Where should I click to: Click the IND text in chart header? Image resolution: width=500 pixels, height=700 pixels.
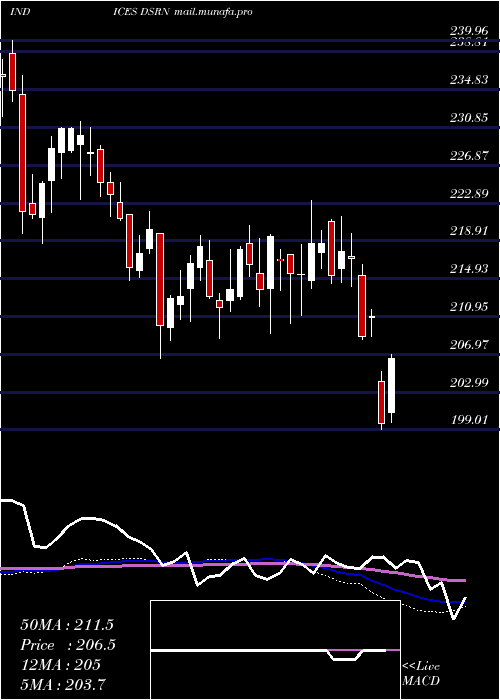click(20, 12)
